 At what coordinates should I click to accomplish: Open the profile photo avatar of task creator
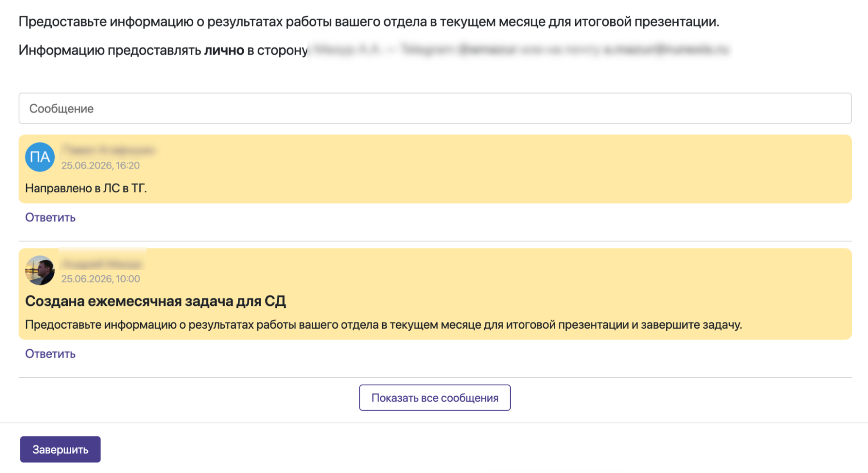[x=40, y=270]
